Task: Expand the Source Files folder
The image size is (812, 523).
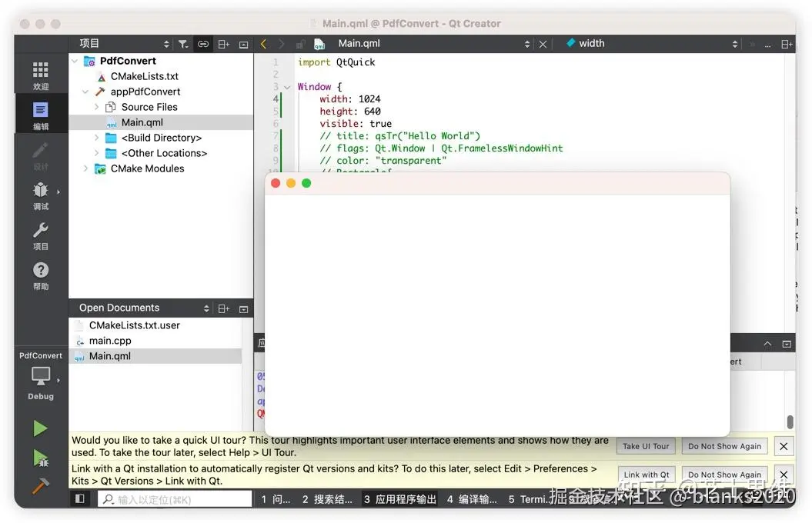Action: 96,107
